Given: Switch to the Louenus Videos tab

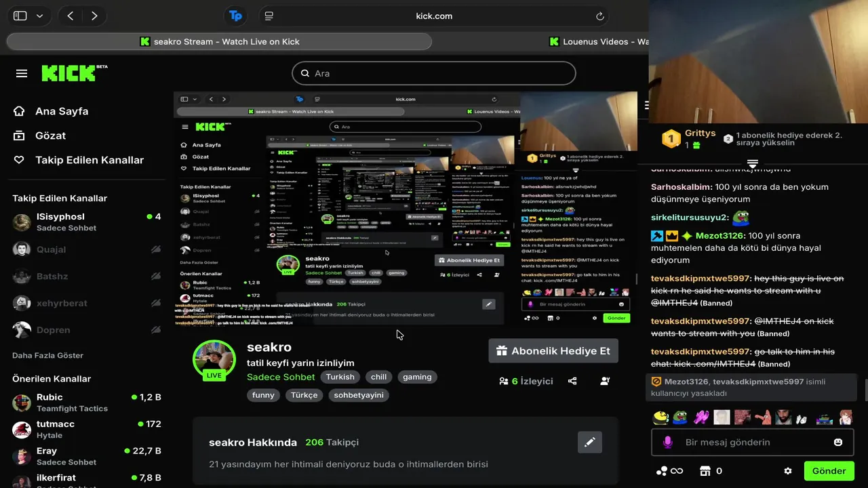Looking at the screenshot, I should (598, 41).
